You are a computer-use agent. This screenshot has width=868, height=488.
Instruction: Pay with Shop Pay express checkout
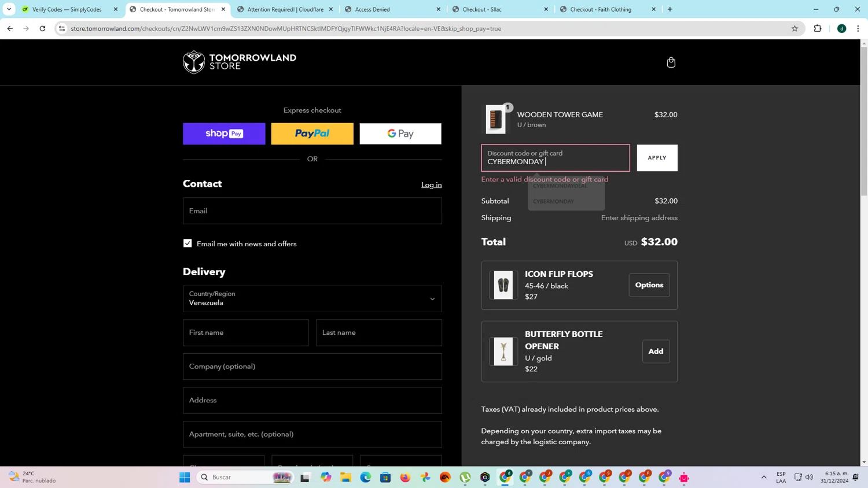coord(224,134)
